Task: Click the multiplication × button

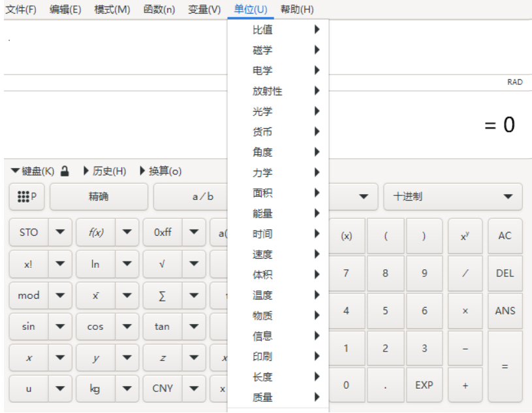Action: click(465, 311)
